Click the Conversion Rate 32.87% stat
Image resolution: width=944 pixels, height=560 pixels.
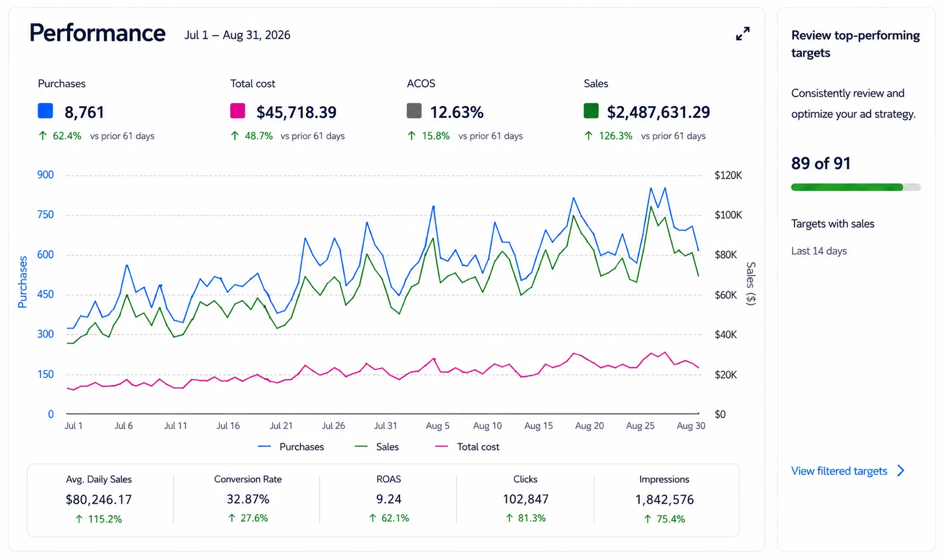click(x=248, y=499)
